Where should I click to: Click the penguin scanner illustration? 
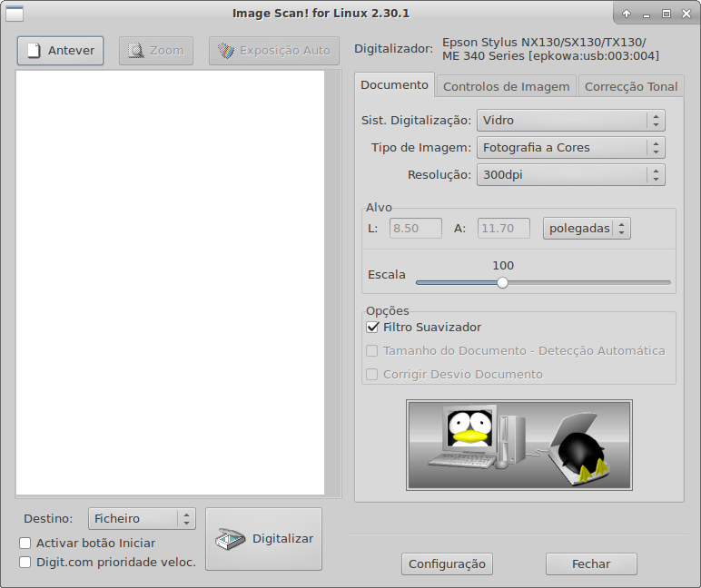click(x=519, y=445)
